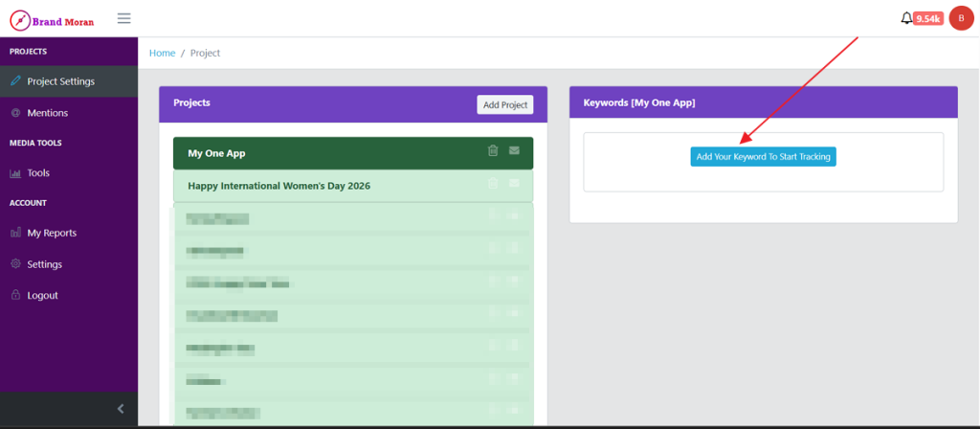Open Project Settings in sidebar
Screen dimensions: 980x429
[69, 81]
